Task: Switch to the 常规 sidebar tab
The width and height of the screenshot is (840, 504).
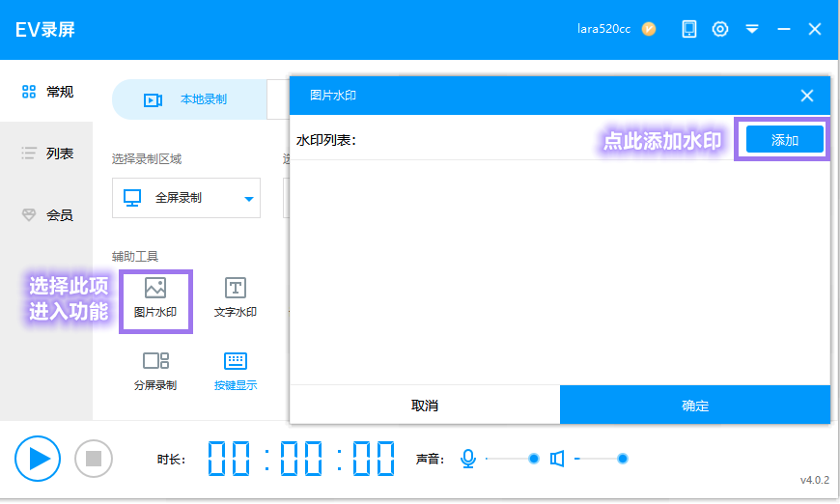Action: coord(46,92)
